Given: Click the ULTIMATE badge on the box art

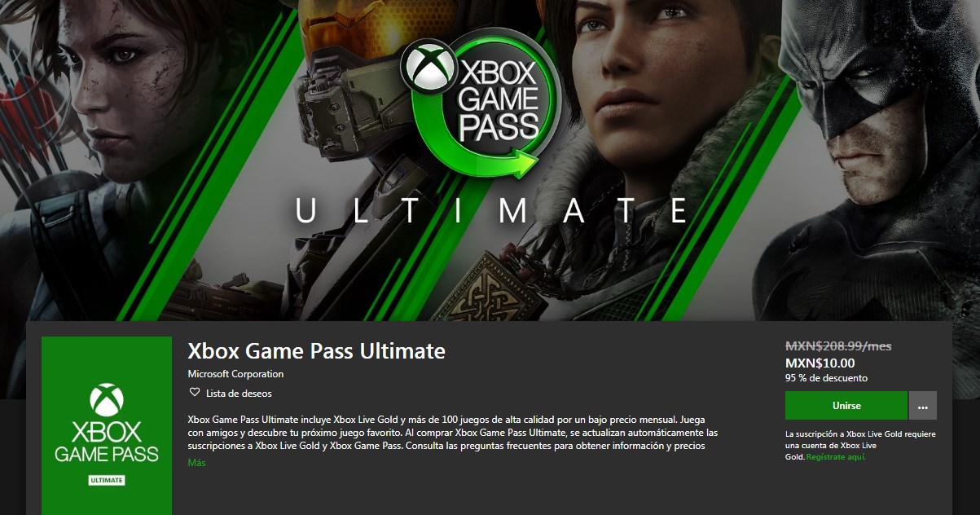Looking at the screenshot, I should (x=107, y=480).
